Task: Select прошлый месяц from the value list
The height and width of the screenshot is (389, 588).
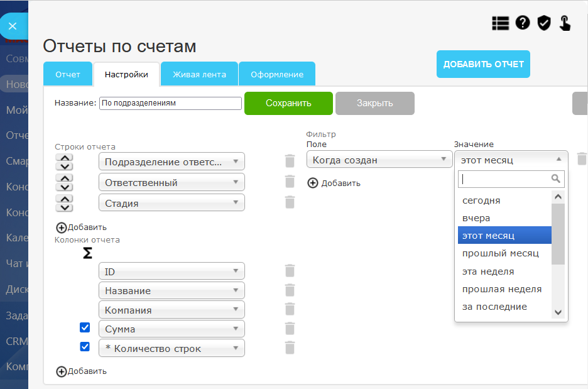Action: tap(500, 253)
